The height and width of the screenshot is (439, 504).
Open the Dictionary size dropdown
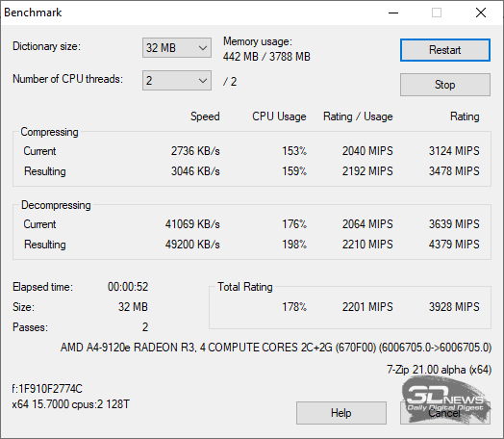pos(177,48)
